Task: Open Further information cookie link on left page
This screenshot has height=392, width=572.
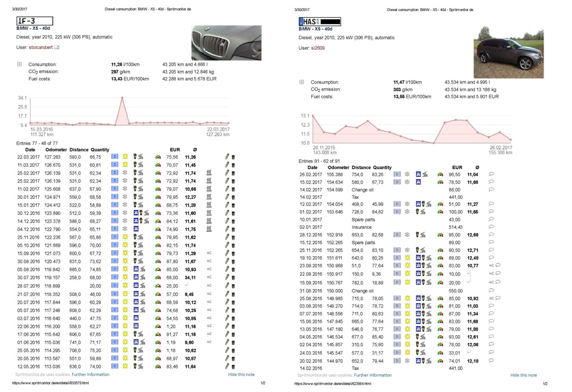Action: 90,374
